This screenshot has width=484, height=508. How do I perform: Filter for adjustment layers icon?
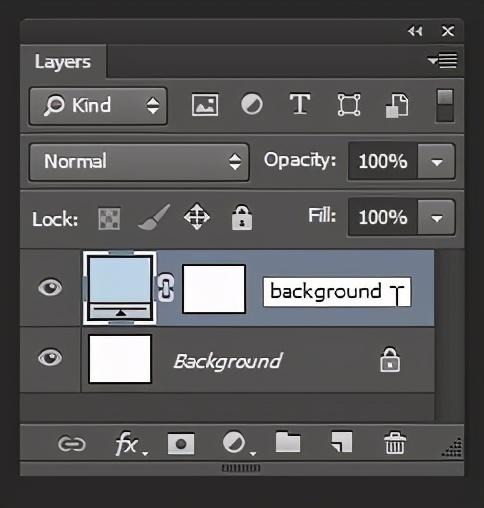coord(252,104)
